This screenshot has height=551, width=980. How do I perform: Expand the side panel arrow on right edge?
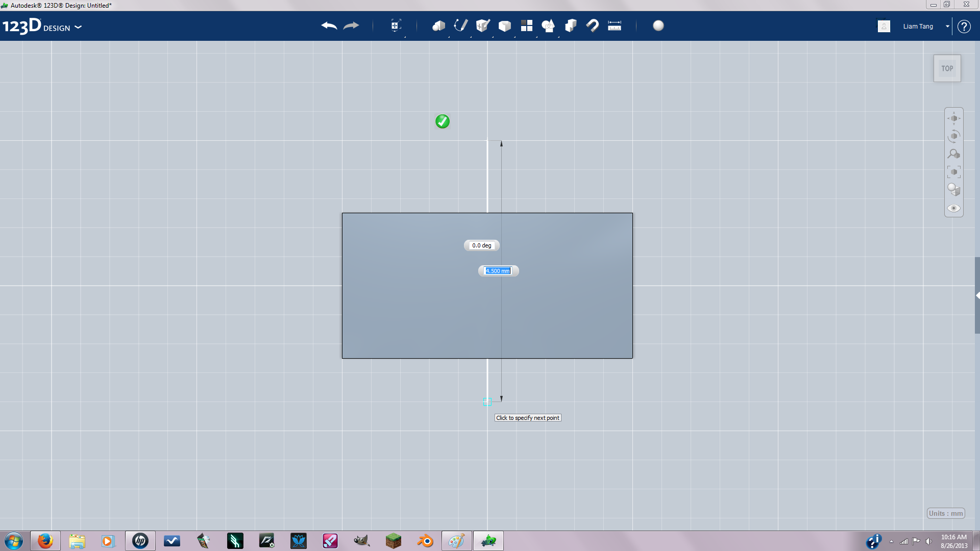(977, 295)
